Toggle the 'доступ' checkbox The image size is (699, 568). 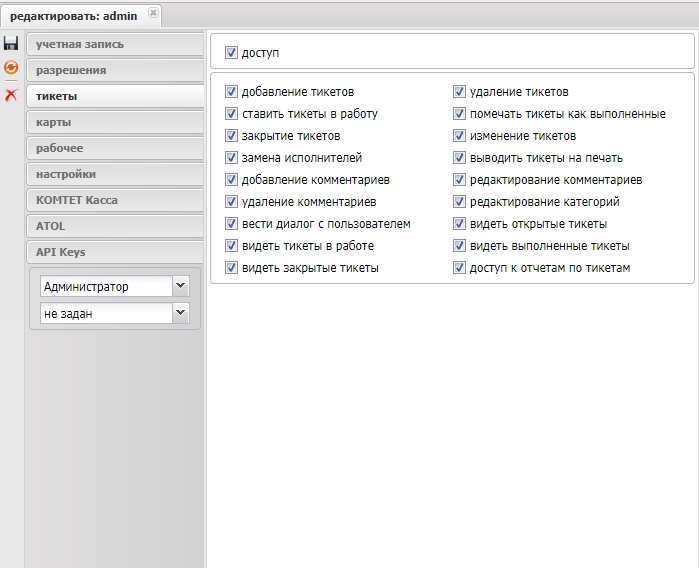pyautogui.click(x=232, y=52)
